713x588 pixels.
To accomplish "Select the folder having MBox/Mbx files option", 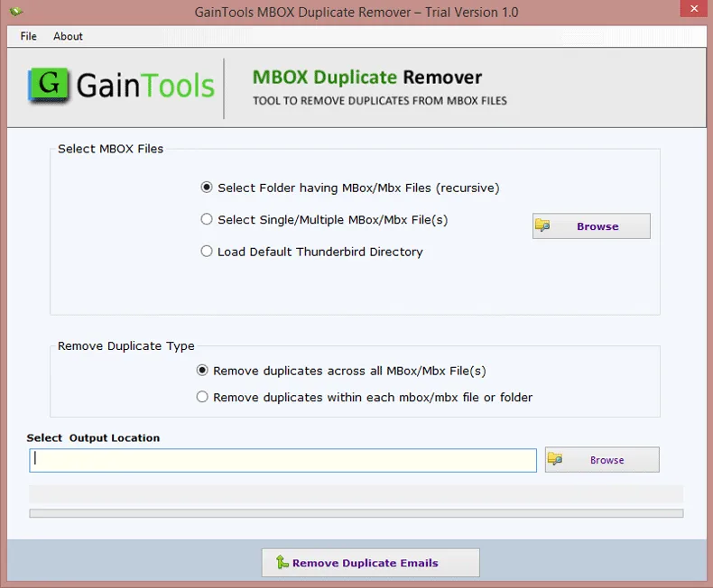I will [208, 188].
